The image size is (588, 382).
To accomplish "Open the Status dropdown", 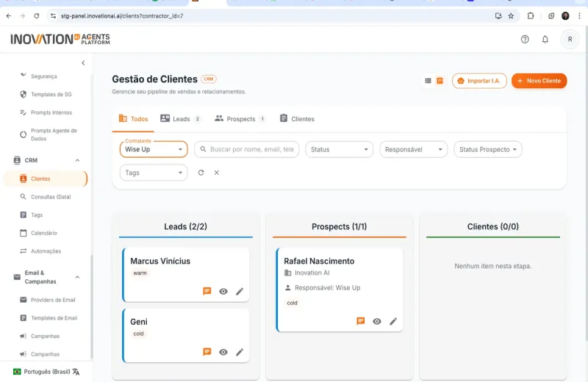I will pyautogui.click(x=339, y=149).
